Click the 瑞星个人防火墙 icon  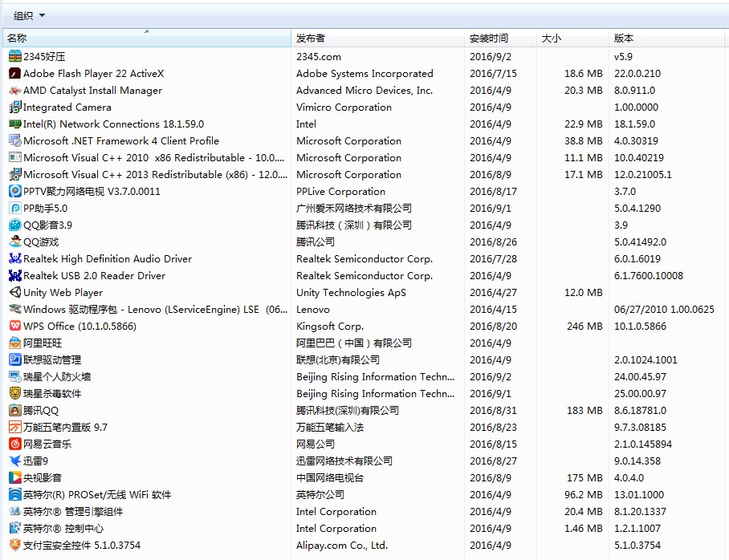point(15,376)
